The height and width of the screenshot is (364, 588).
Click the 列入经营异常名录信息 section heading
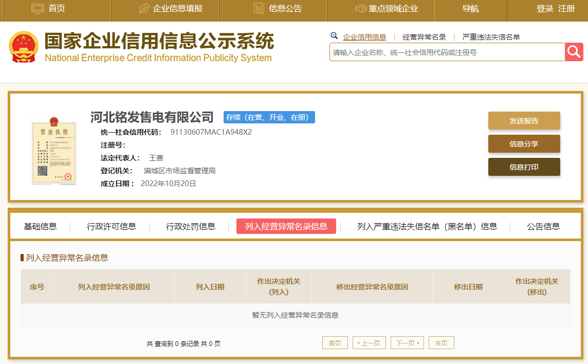point(67,258)
